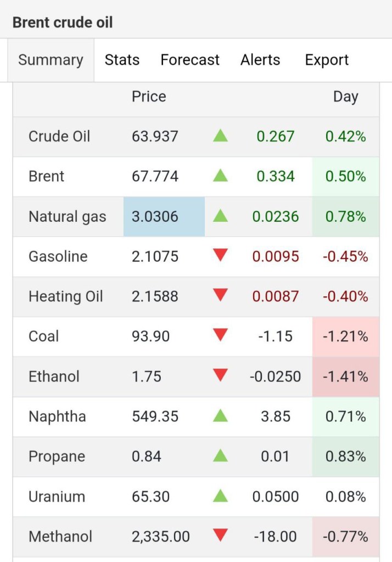Go to the Export tab
392x562 pixels.
coord(327,60)
